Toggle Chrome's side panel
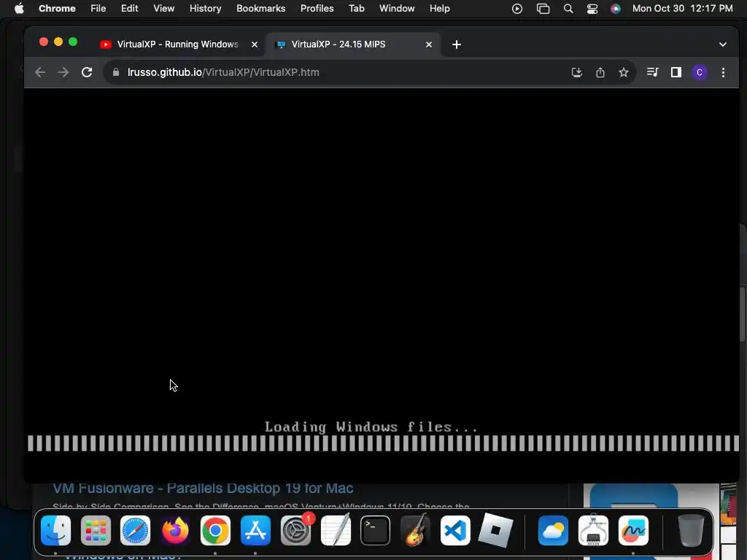This screenshot has height=560, width=747. tap(676, 72)
